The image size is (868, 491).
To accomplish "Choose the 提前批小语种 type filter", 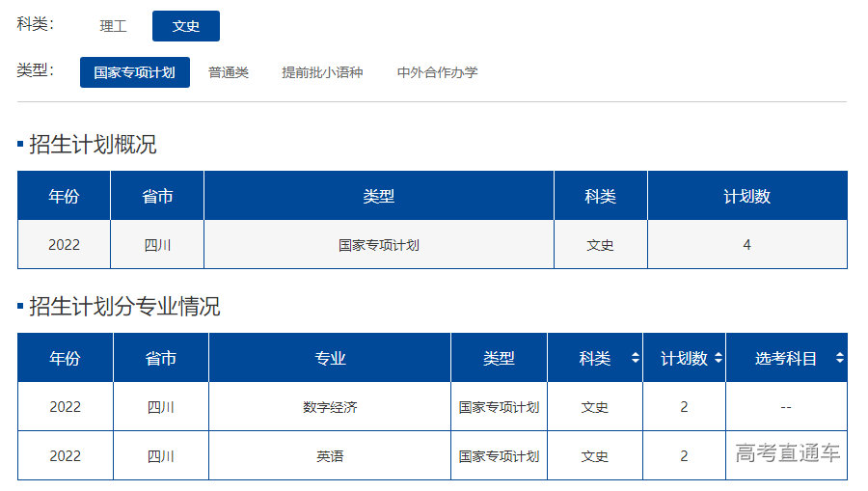I will [322, 72].
